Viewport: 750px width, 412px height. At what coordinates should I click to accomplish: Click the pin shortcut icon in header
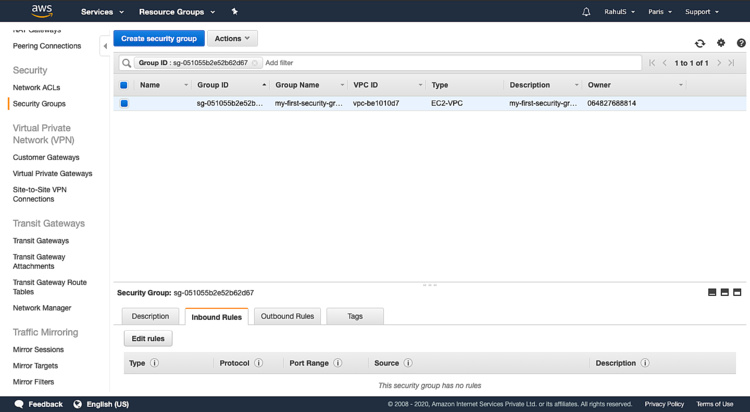pyautogui.click(x=234, y=12)
